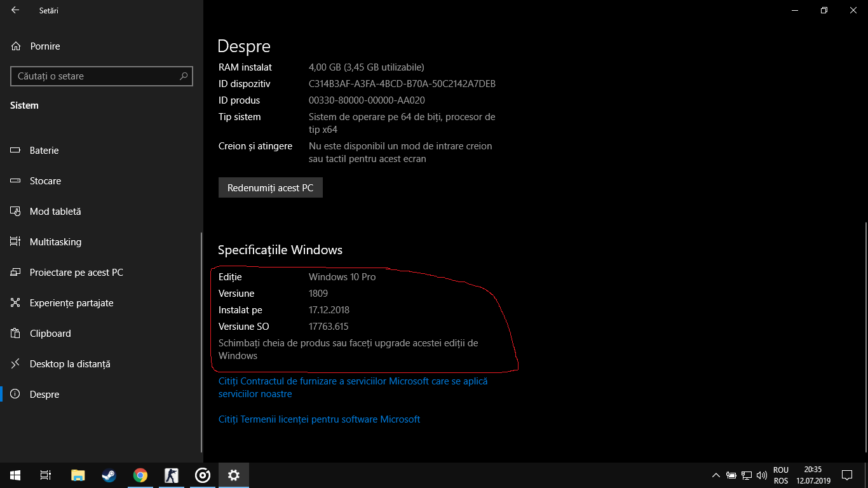
Task: Click the ROU ROS language indicator
Action: pyautogui.click(x=781, y=475)
